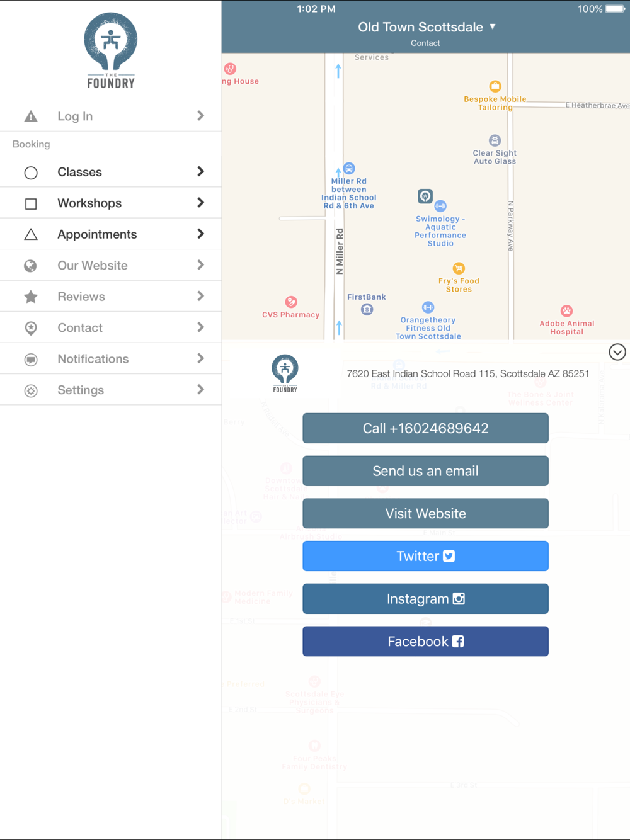
Task: Go to Settings in the sidebar
Action: click(x=111, y=390)
